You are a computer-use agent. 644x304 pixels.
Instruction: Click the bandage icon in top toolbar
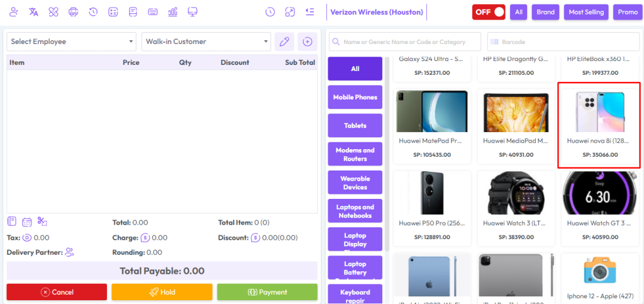point(53,12)
